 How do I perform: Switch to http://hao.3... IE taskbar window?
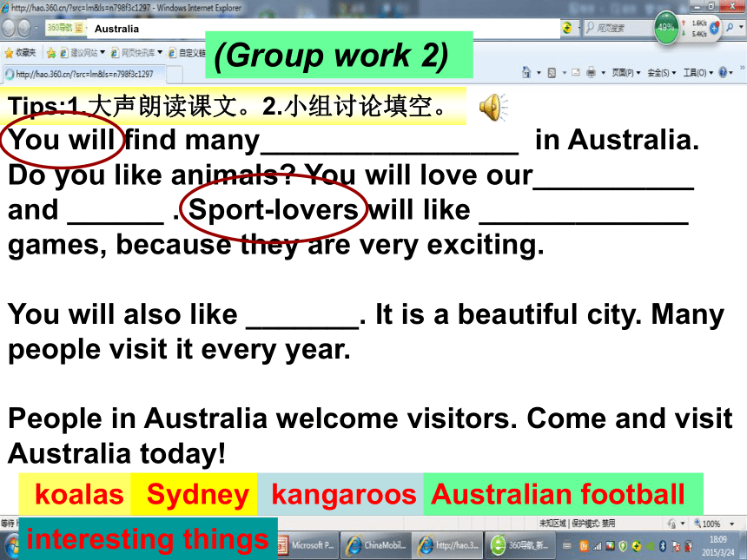pyautogui.click(x=448, y=545)
